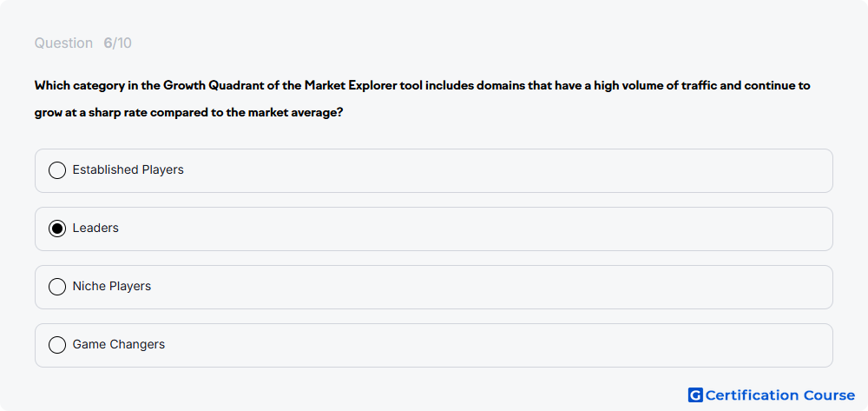Screen dimensions: 868x411
Task: Click empty area of Niche Players option card
Action: coord(498,287)
